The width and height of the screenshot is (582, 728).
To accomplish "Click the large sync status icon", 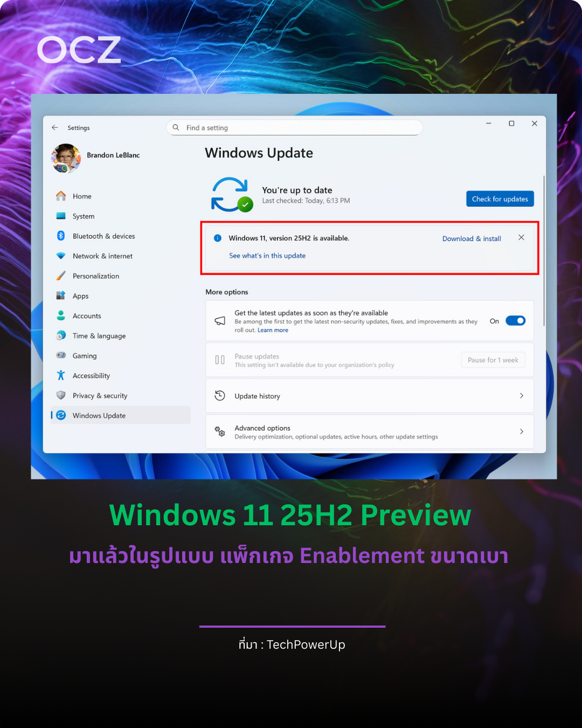I will coord(231,195).
